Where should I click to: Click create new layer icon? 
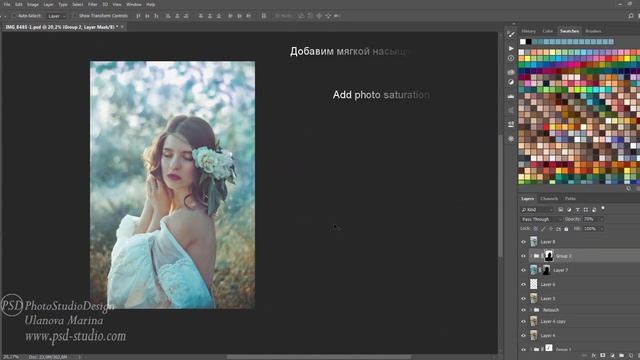click(x=631, y=356)
